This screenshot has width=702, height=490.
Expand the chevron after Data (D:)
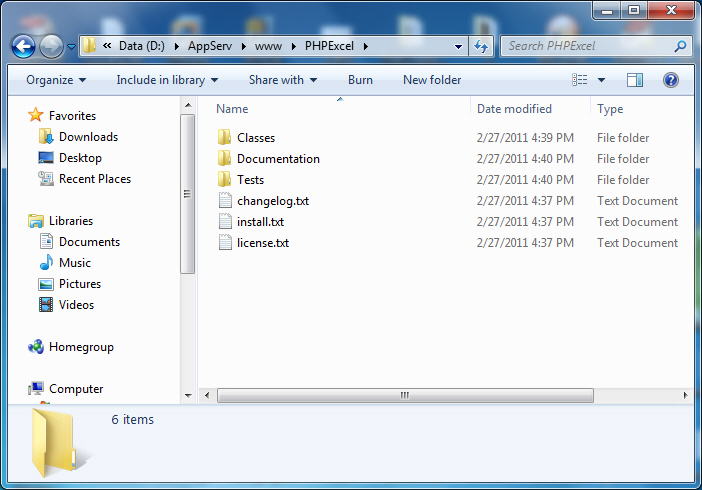click(177, 46)
